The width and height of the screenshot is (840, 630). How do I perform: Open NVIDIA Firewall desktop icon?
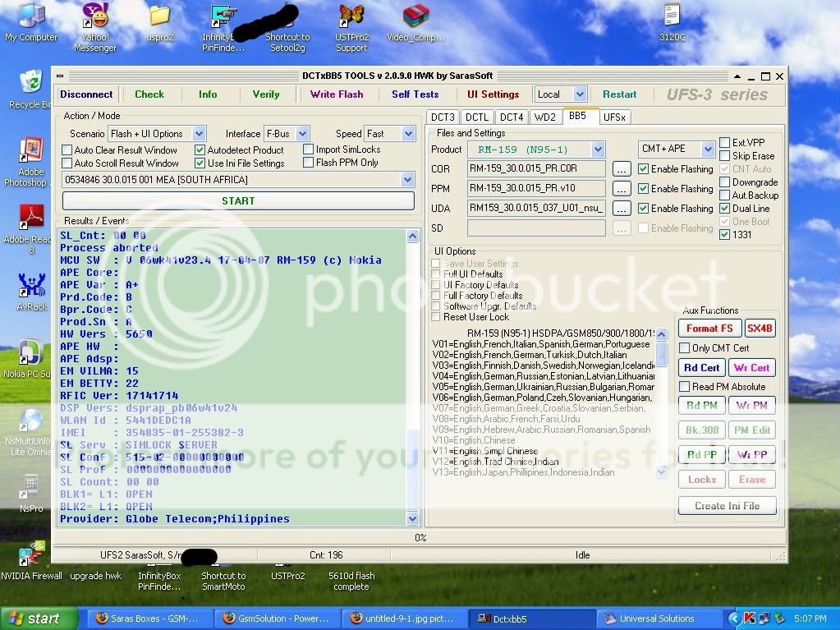[x=31, y=562]
